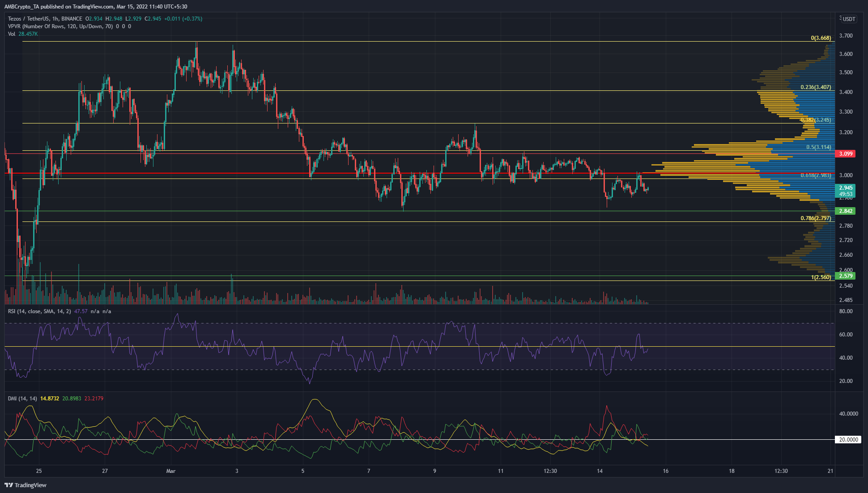Select the 1(2.560) Fibonacci level label
The width and height of the screenshot is (868, 493).
click(x=821, y=277)
